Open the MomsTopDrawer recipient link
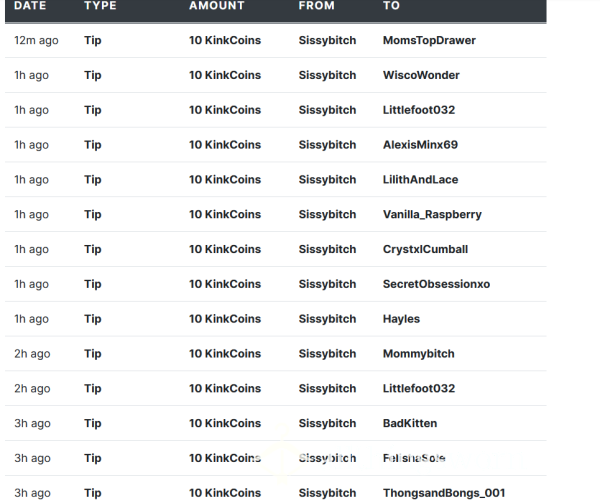Viewport: 600px width, 503px height. click(x=429, y=40)
